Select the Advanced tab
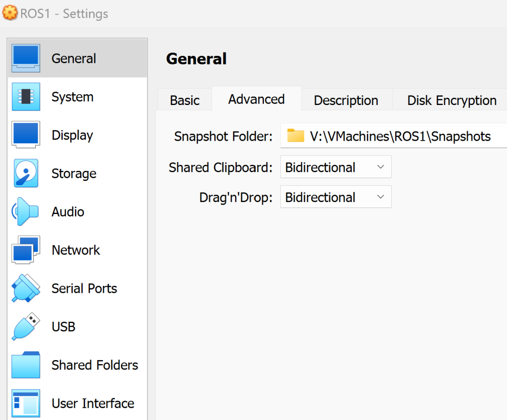 256,99
